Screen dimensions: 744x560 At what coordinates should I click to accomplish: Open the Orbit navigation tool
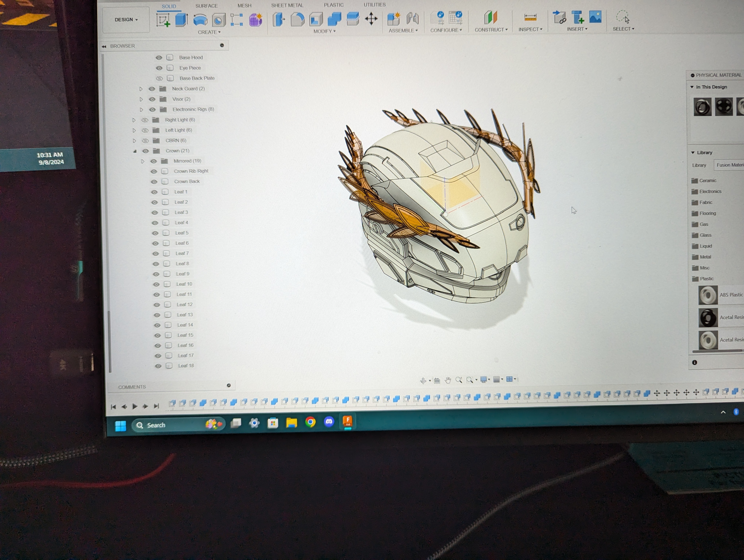(x=423, y=380)
